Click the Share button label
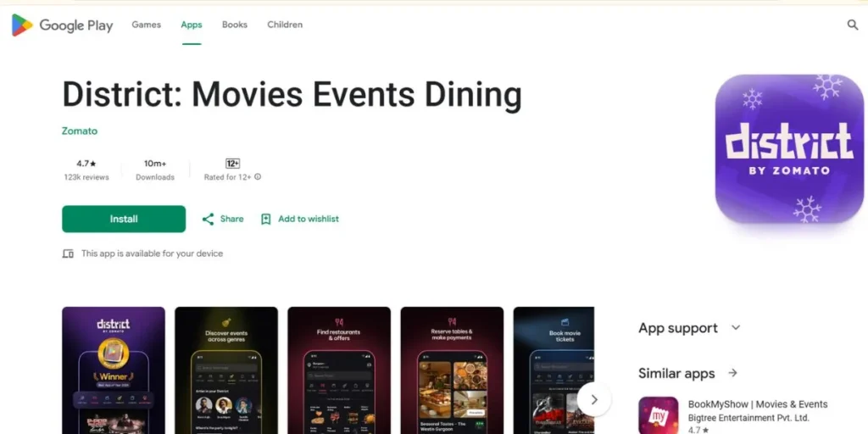Viewport: 868px width, 434px height. 232,220
